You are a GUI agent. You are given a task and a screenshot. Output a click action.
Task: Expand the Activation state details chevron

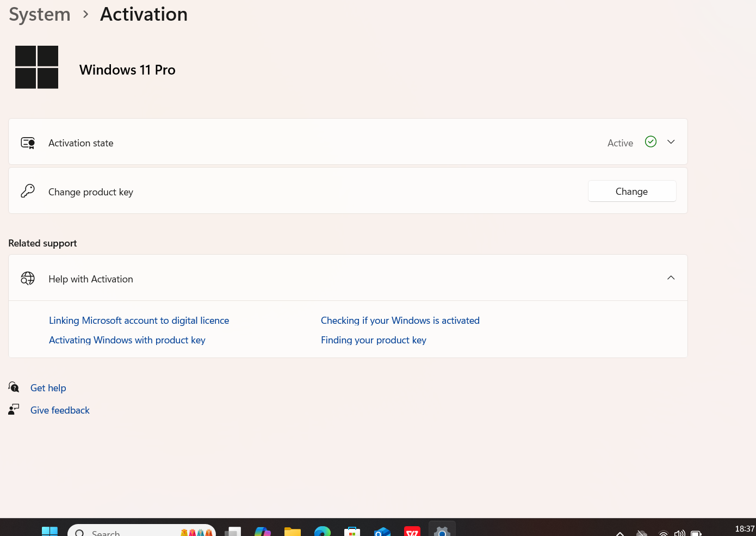click(671, 142)
